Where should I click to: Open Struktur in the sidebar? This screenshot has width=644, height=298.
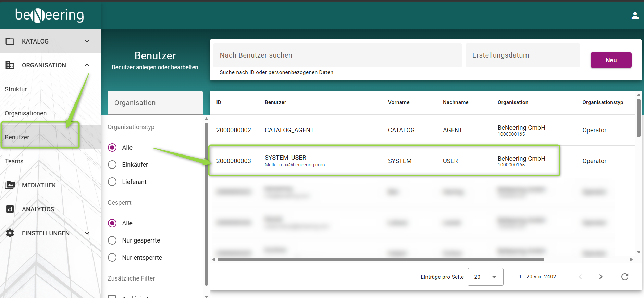point(16,89)
